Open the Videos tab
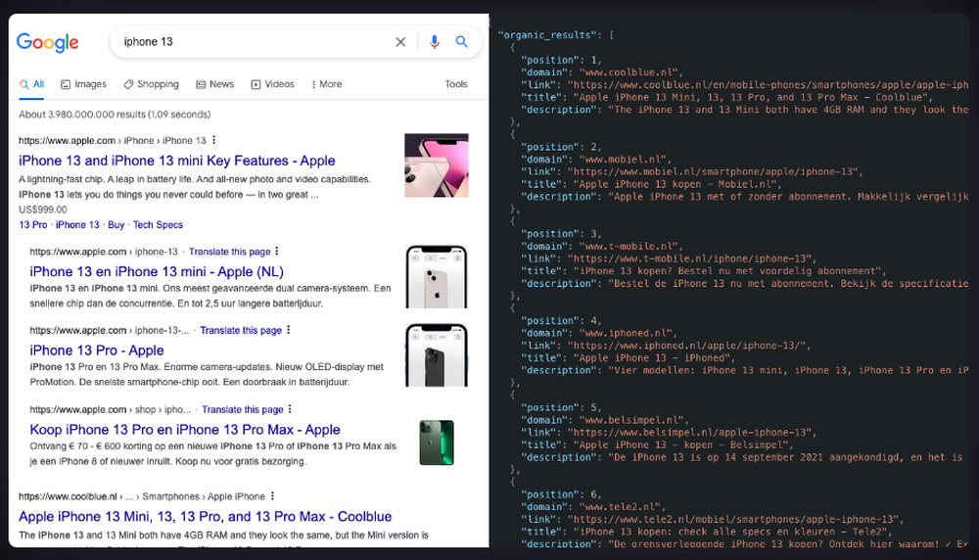This screenshot has height=560, width=979. pos(273,84)
